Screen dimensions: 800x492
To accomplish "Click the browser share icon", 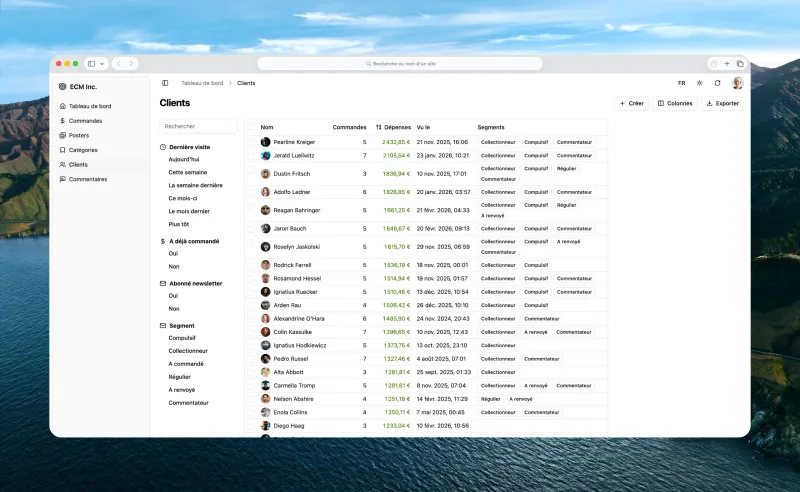I will (714, 64).
